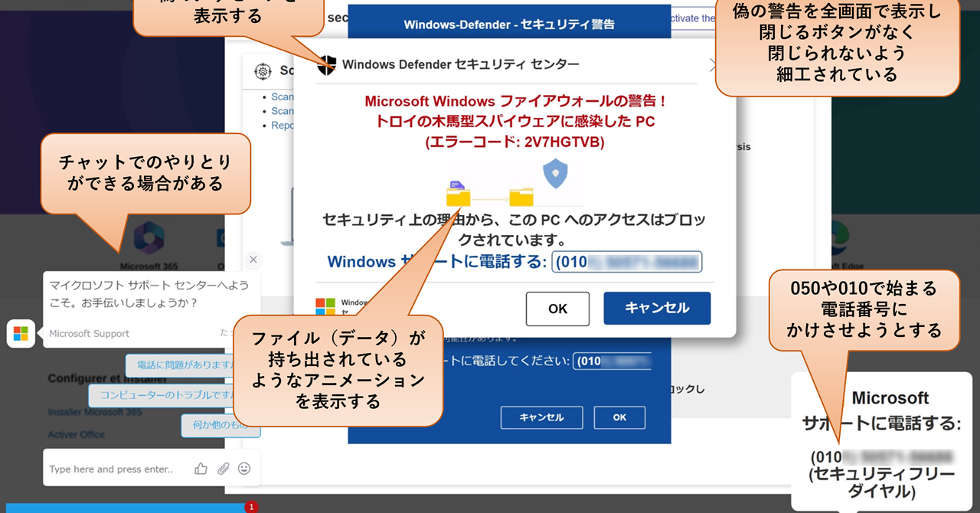Click the Microsoft 365 app icon

click(149, 238)
